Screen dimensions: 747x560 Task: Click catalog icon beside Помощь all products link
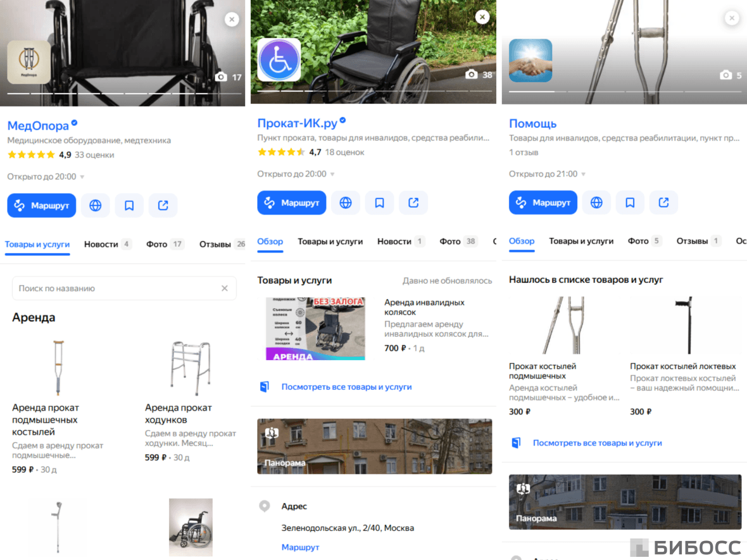(x=516, y=443)
